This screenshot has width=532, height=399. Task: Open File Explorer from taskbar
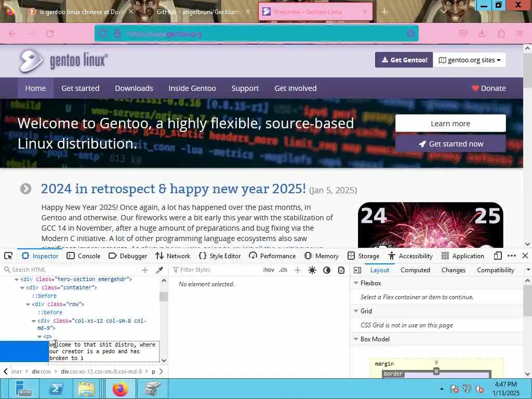click(x=86, y=389)
